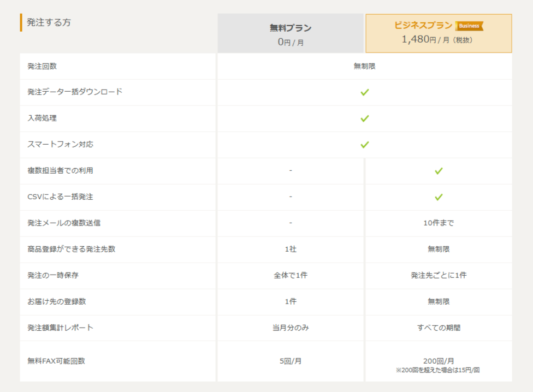Click the 200回/月 business FAX value
Screen dimensions: 533x392
point(439,361)
